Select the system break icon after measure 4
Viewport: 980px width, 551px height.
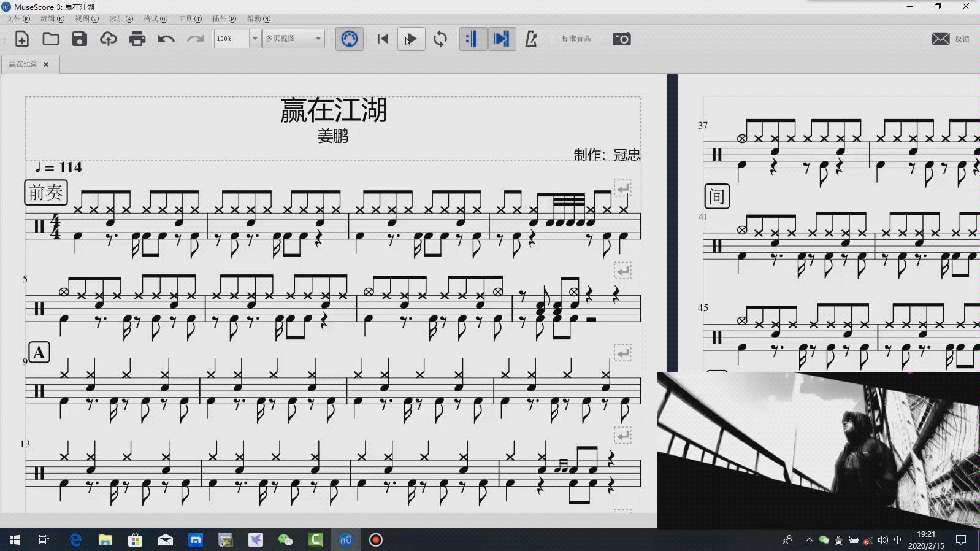623,188
